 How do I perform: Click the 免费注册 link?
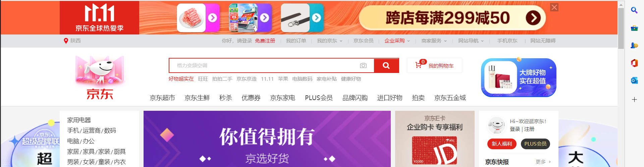[265, 41]
